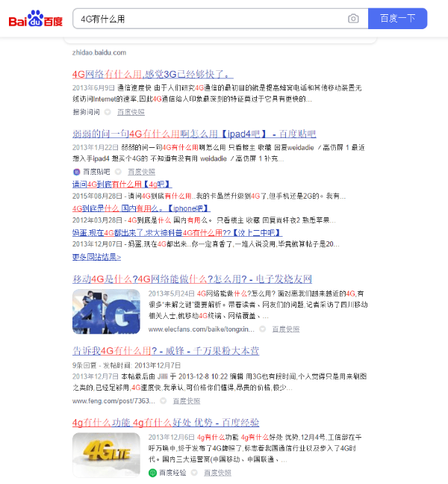
Task: Click the blue 4G thumbnail image
Action: (106, 311)
